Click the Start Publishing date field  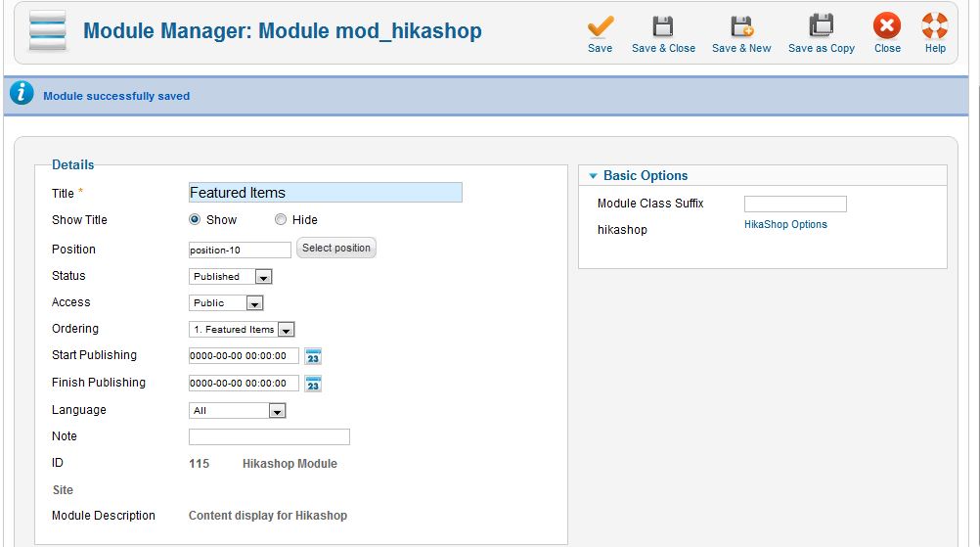[244, 356]
